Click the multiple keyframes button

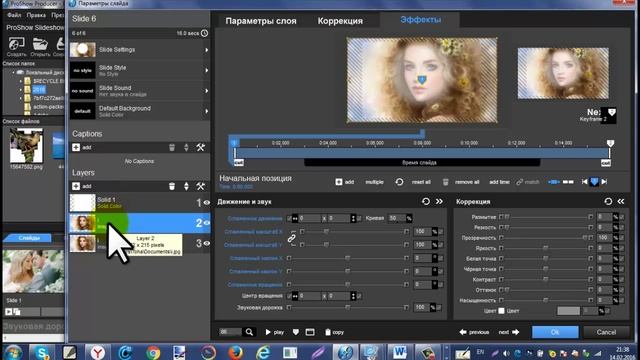pos(374,182)
